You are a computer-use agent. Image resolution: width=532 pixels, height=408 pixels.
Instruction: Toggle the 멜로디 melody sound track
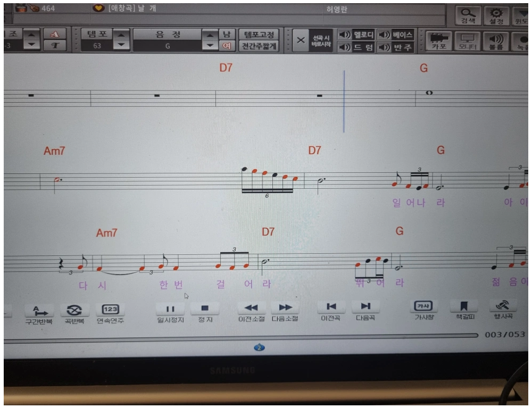pyautogui.click(x=357, y=35)
